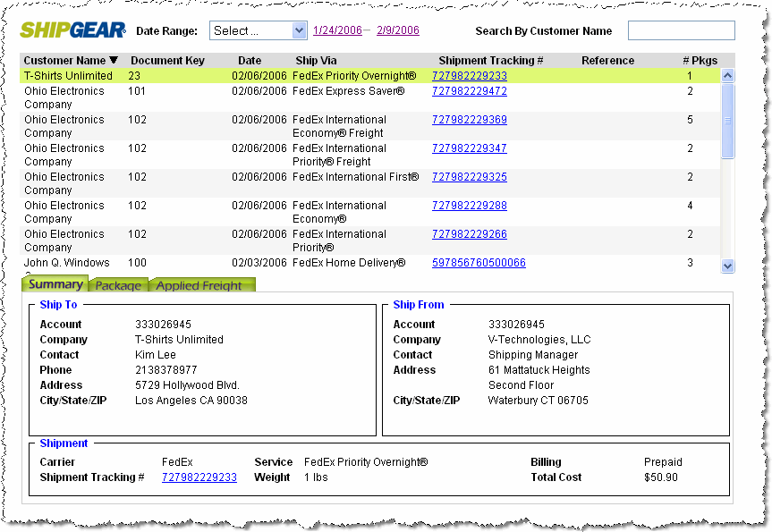Click the shipment list scrollbar thumb

point(727,121)
